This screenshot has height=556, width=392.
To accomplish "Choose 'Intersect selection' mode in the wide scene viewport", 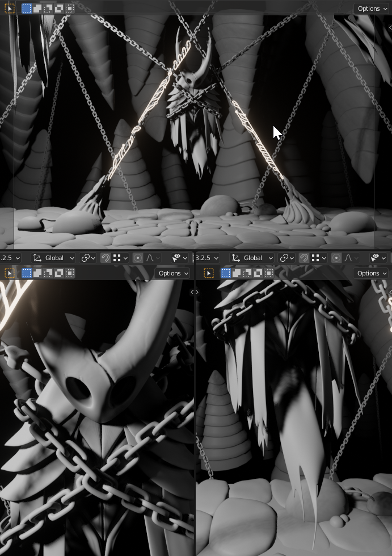I will [x=70, y=9].
